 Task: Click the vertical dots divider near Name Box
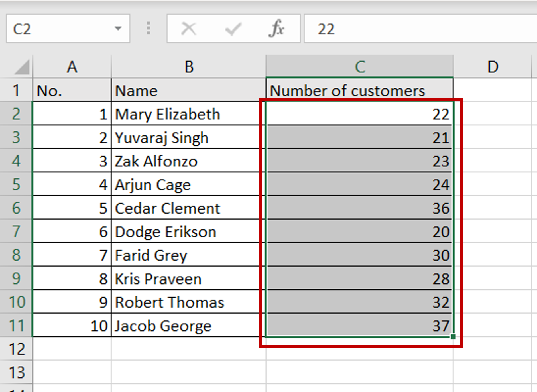tap(148, 28)
